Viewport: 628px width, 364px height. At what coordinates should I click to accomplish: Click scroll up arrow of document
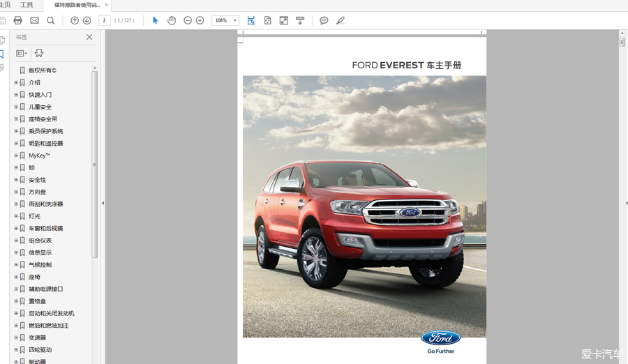tap(622, 33)
